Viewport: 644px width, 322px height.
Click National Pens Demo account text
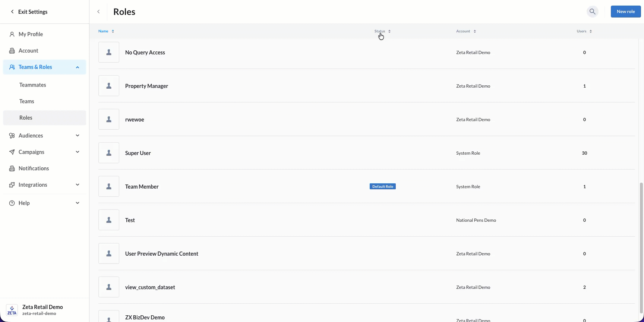[x=476, y=220]
